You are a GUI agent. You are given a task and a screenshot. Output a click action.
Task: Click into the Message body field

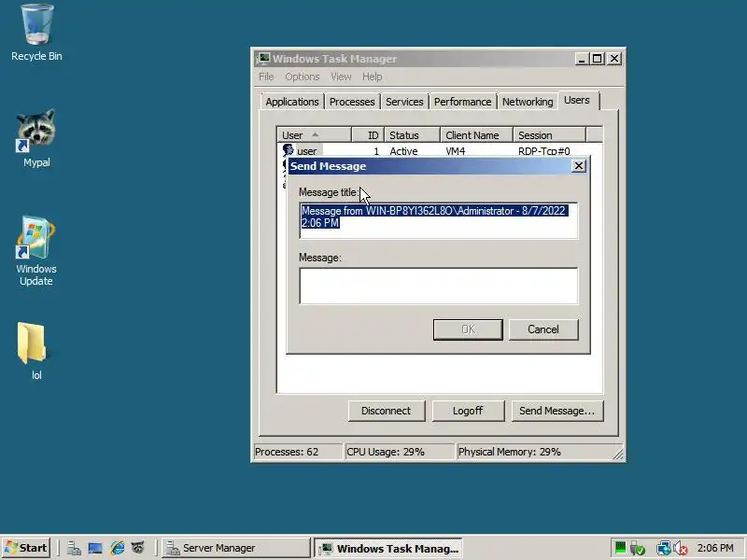[439, 286]
